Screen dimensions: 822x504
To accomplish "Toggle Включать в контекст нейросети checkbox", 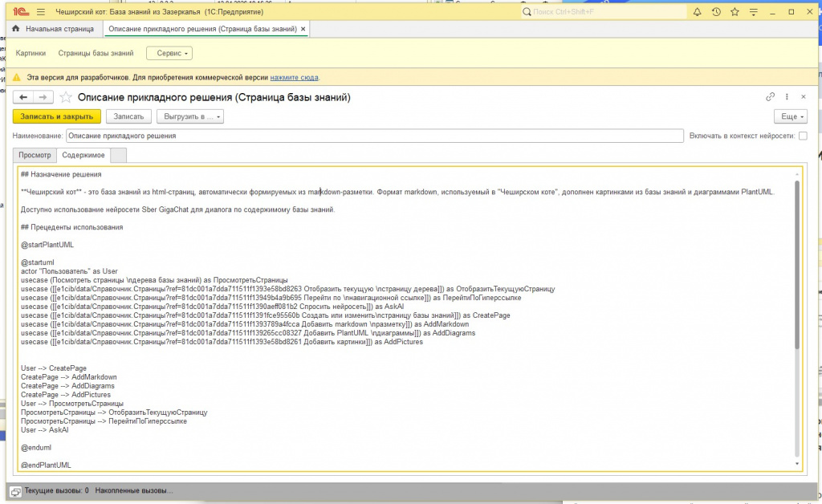I will coord(803,136).
